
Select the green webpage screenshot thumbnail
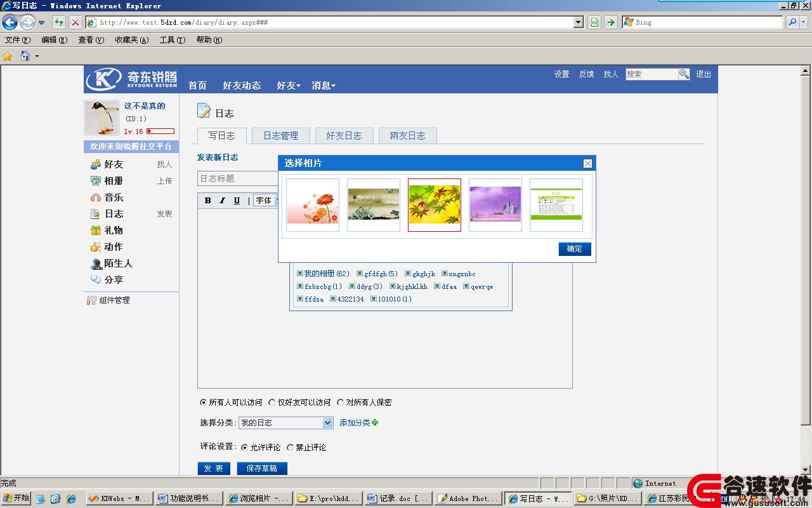point(556,205)
